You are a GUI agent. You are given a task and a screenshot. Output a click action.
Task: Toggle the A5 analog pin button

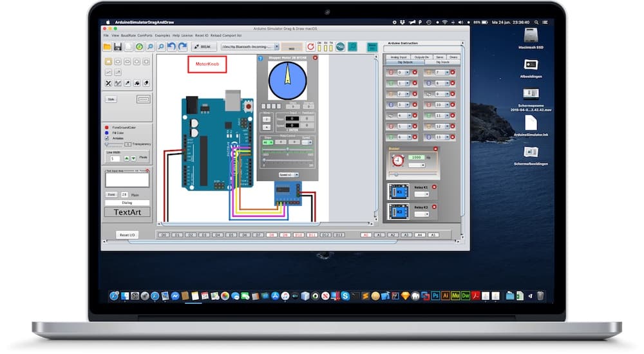pyautogui.click(x=433, y=235)
